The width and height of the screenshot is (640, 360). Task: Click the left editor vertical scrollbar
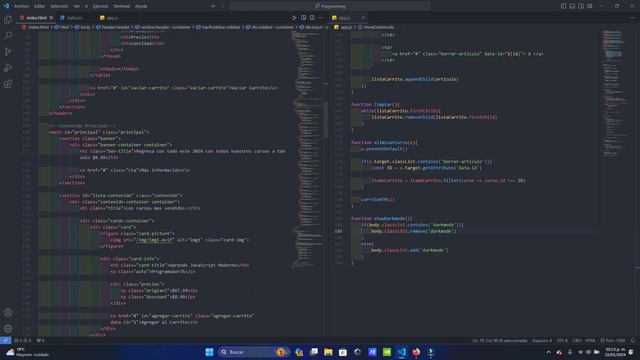click(325, 120)
